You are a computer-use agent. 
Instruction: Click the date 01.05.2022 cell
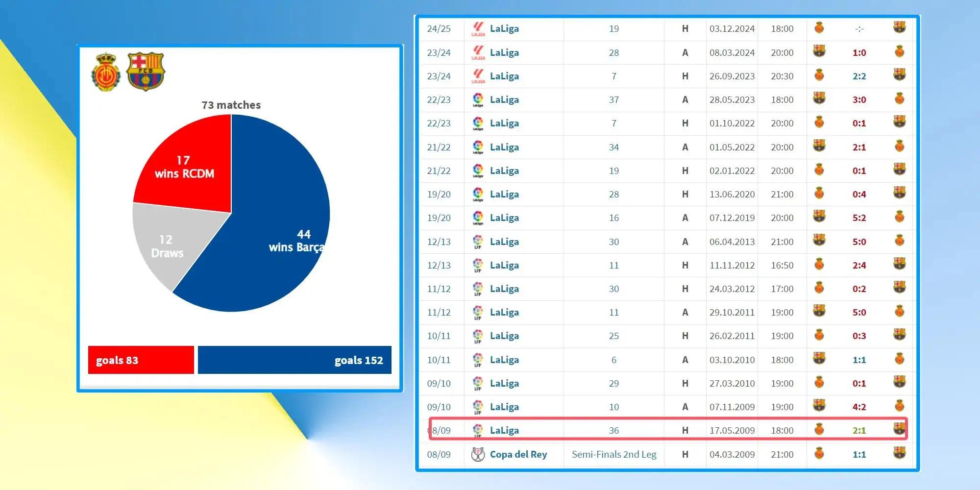[x=732, y=147]
